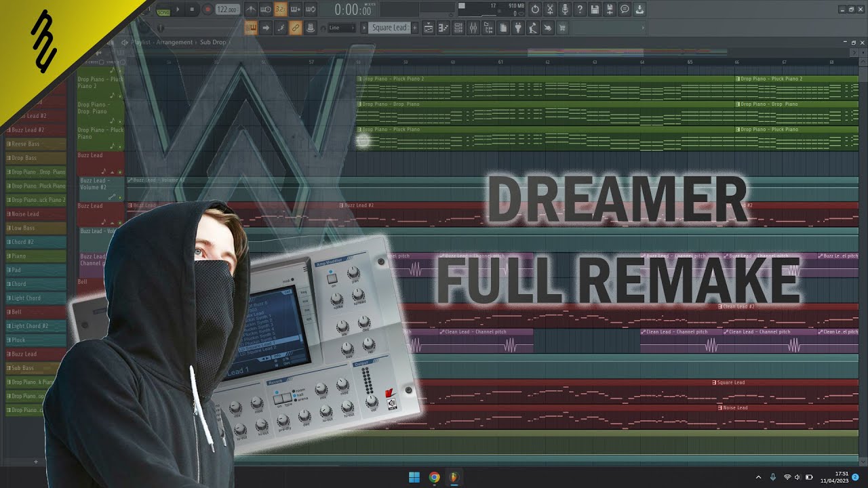Toggle typing keyboard to piano icon

tap(251, 28)
